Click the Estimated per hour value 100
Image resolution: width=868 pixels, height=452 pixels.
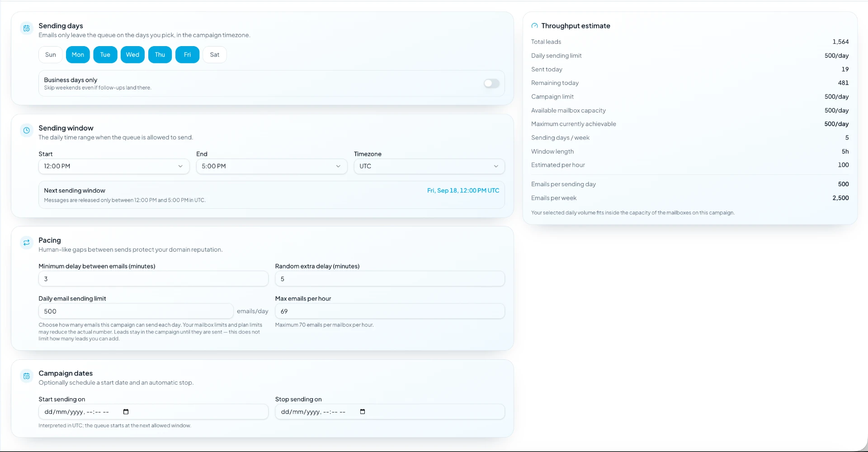(843, 165)
